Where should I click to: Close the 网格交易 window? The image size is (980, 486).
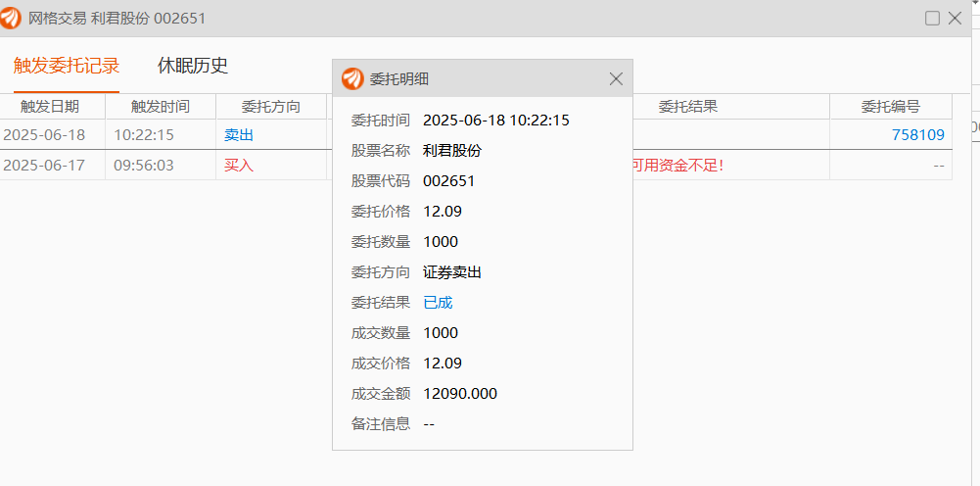coord(955,19)
